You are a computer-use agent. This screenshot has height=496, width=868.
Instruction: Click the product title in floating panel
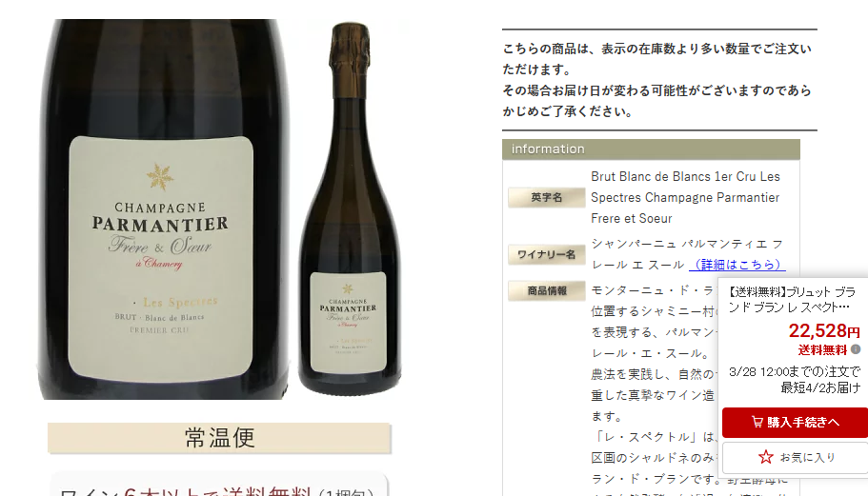pyautogui.click(x=793, y=299)
